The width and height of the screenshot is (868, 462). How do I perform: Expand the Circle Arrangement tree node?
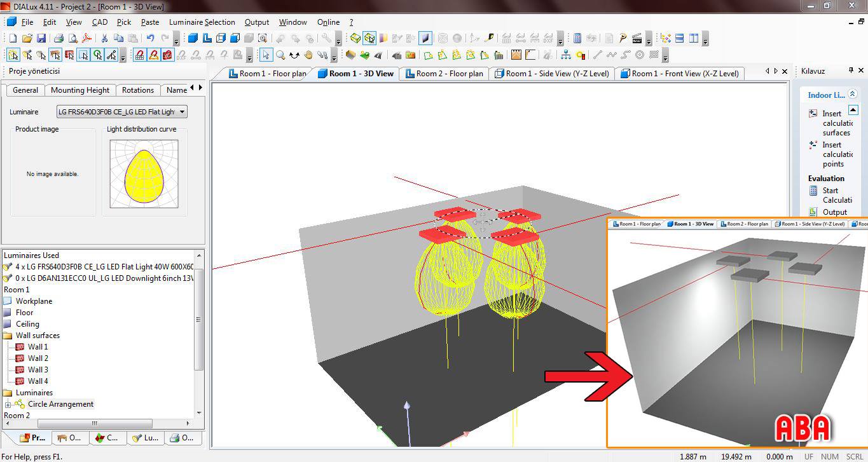pyautogui.click(x=8, y=404)
